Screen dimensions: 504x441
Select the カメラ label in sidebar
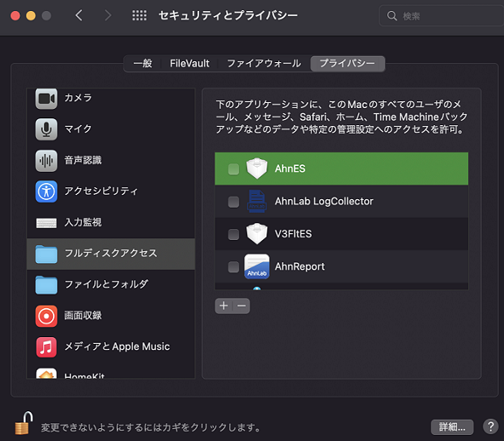(77, 97)
